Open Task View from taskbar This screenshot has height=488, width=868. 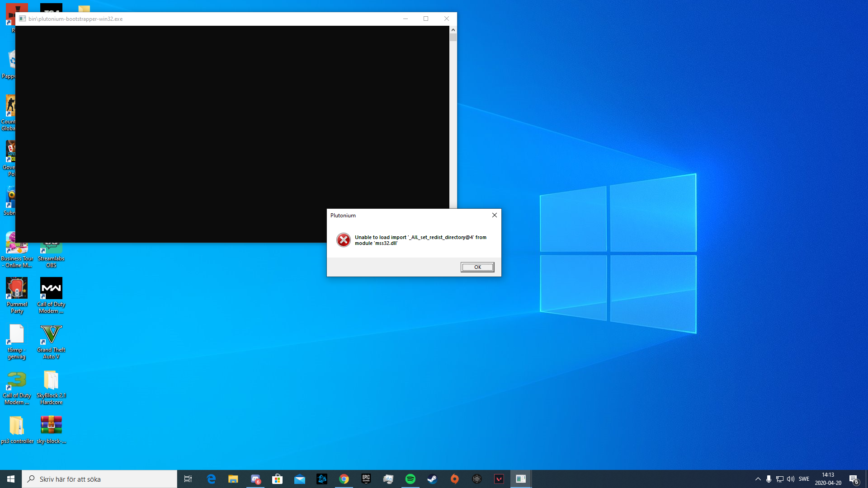point(188,479)
